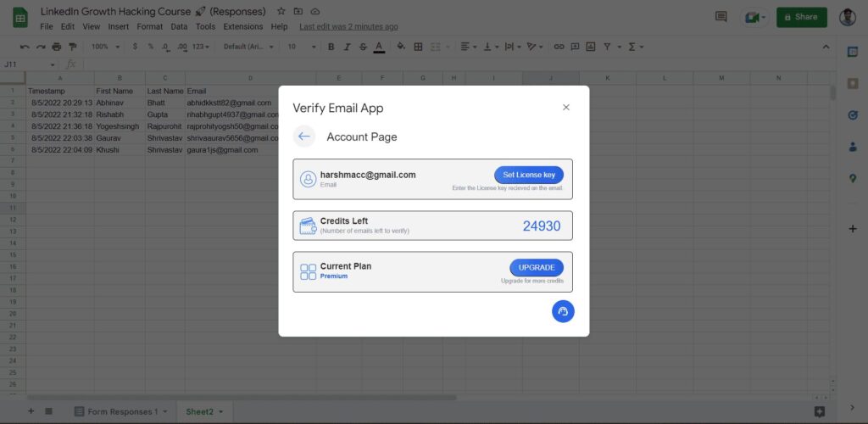Image resolution: width=868 pixels, height=424 pixels.
Task: Click the undo icon in the toolbar
Action: point(25,47)
